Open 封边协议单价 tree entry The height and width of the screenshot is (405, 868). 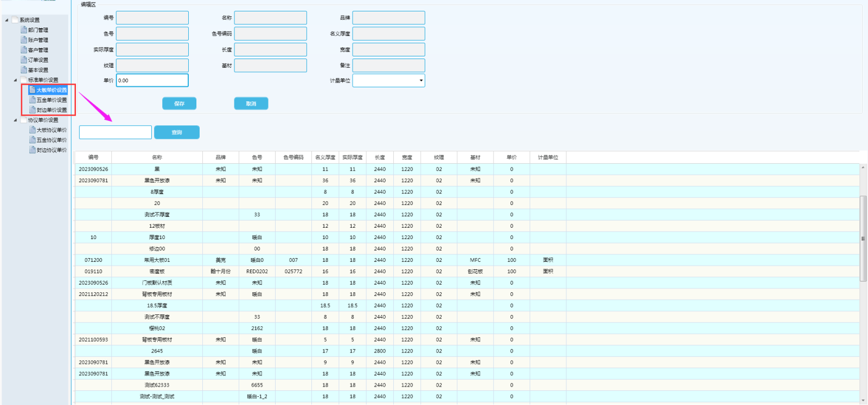click(x=48, y=150)
